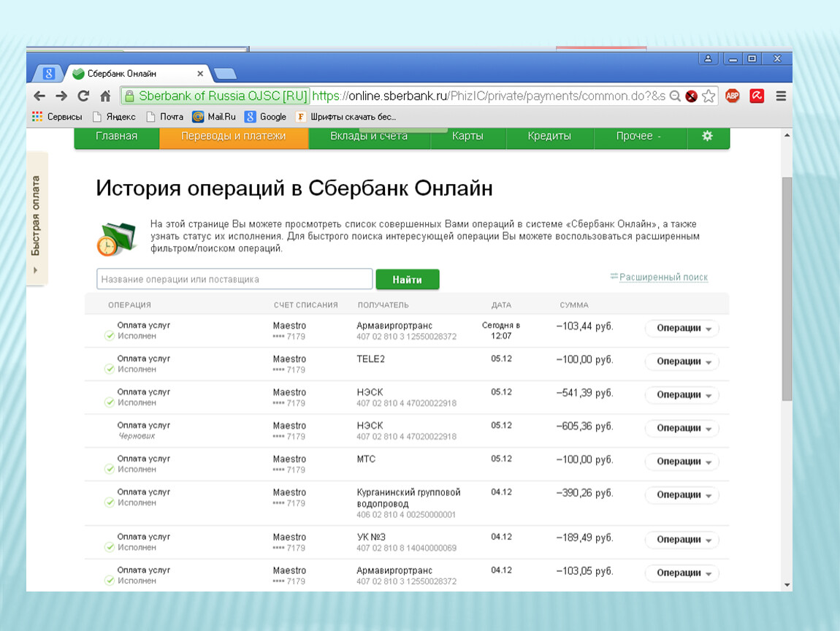
Task: Click the green status check on TELE2 row
Action: tap(110, 369)
